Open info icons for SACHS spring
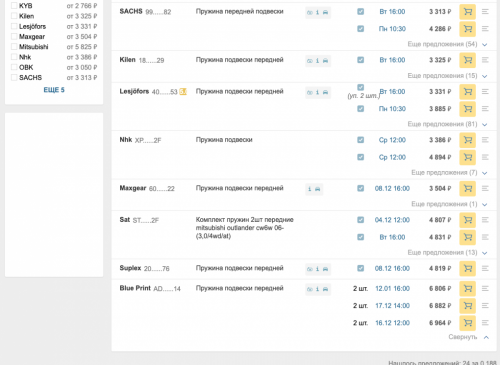 pyautogui.click(x=318, y=12)
